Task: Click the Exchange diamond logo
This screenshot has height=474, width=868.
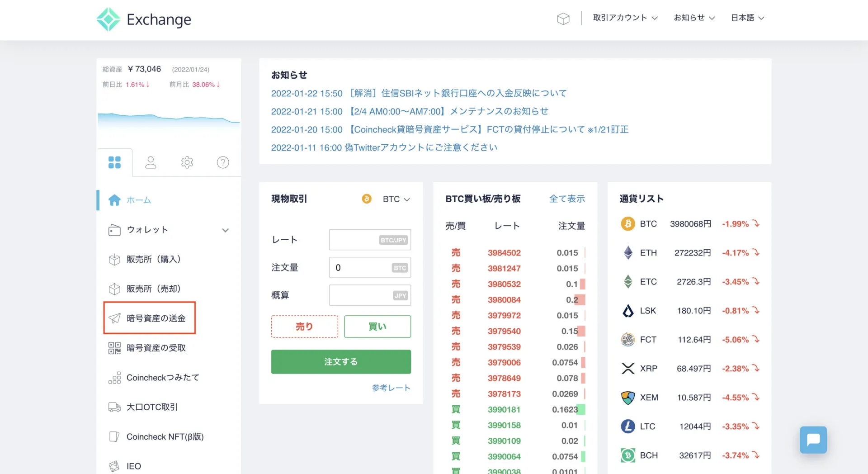Action: 108,19
